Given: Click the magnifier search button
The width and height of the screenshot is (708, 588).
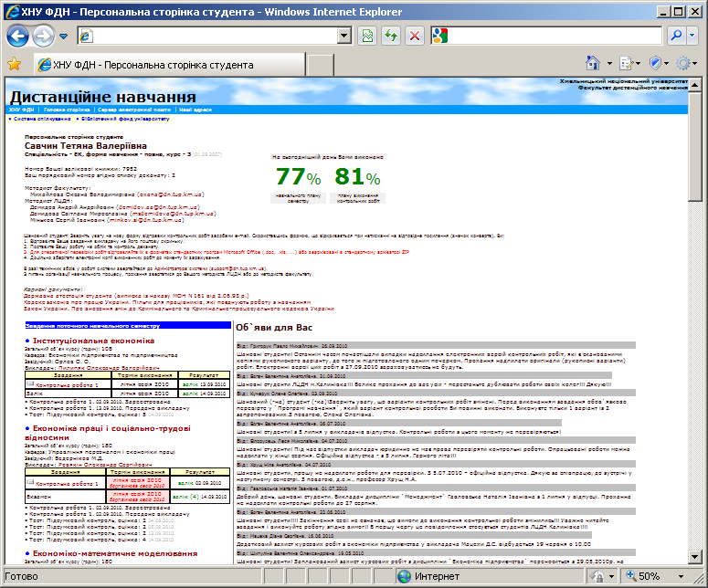Looking at the screenshot, I should (676, 36).
